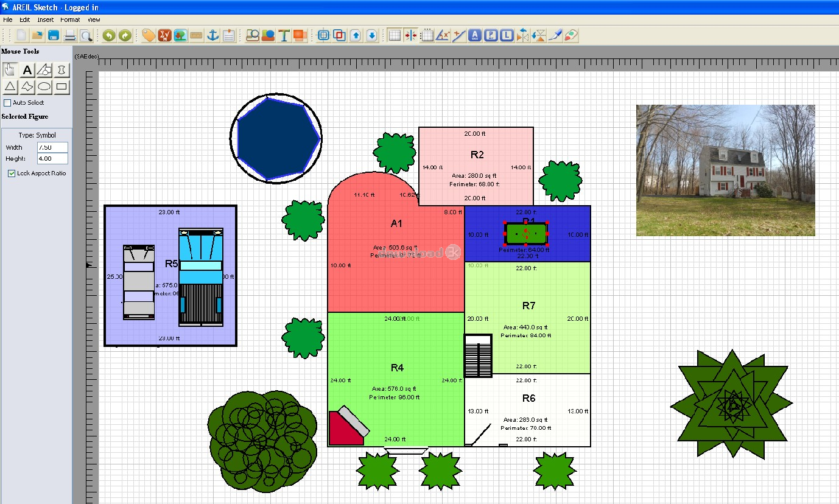Select the text A mouse tool

pos(27,70)
